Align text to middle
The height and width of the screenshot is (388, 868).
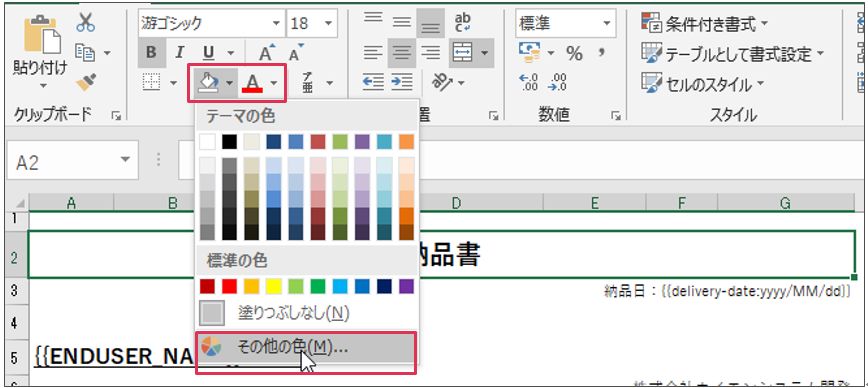pos(401,22)
